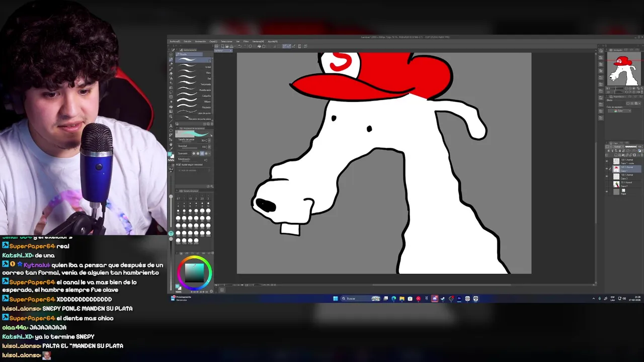Open File Explorer from the taskbar
Screen dimensions: 644x362
(x=402, y=298)
